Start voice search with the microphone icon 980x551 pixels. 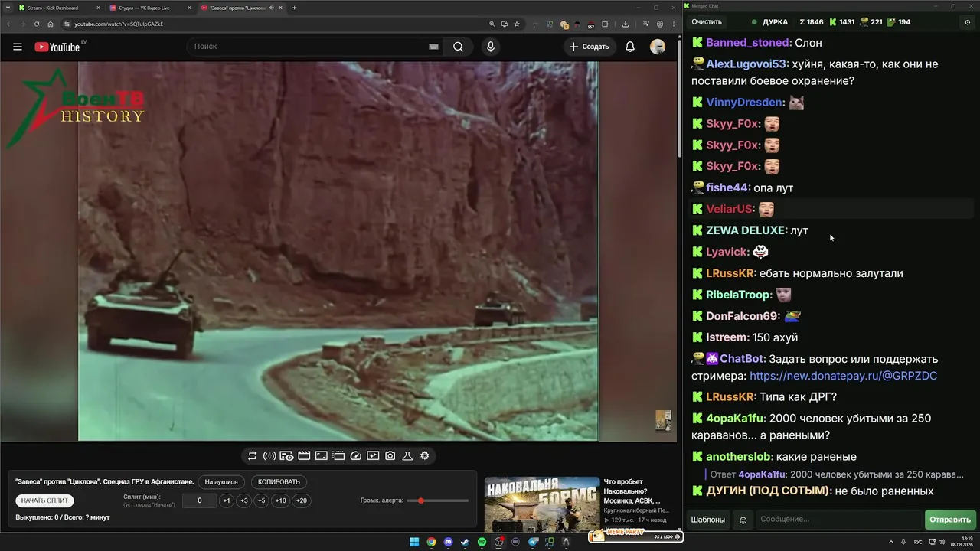coord(491,47)
